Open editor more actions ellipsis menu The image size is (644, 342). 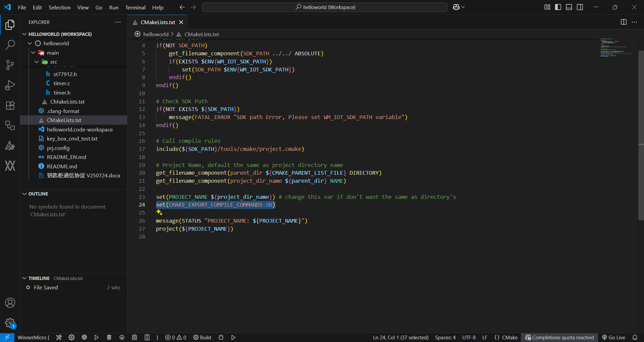[x=634, y=22]
